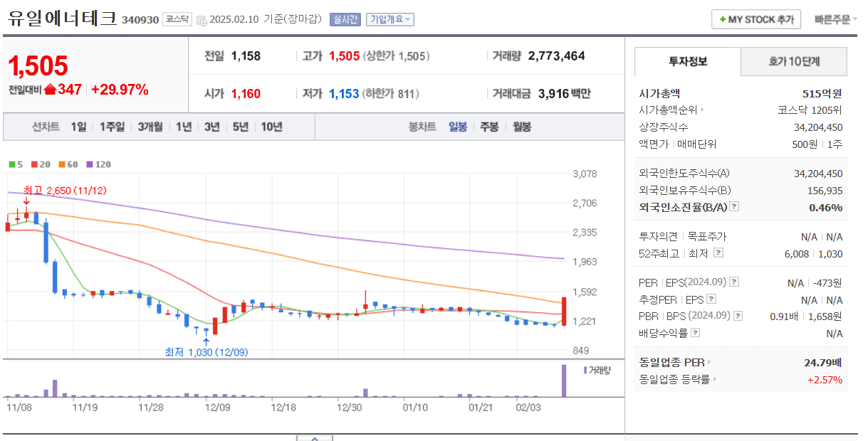Click the 유일에너테크 stock name heading

62,18
